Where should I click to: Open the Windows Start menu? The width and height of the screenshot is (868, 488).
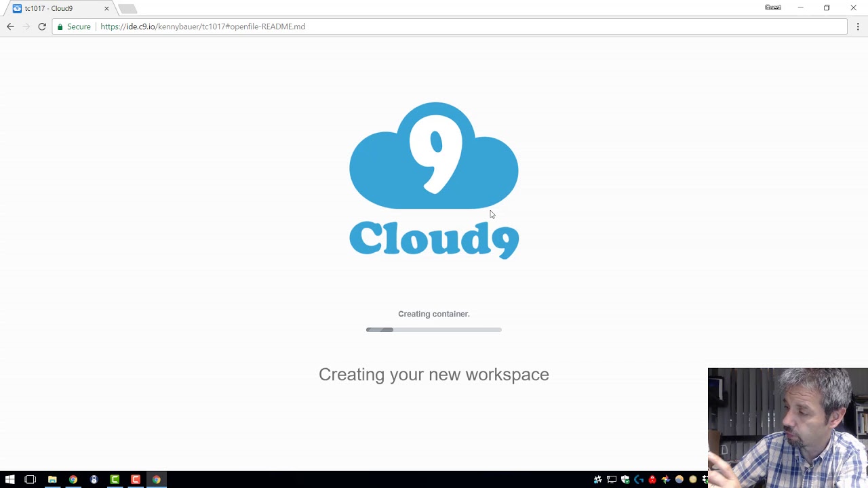pyautogui.click(x=9, y=480)
